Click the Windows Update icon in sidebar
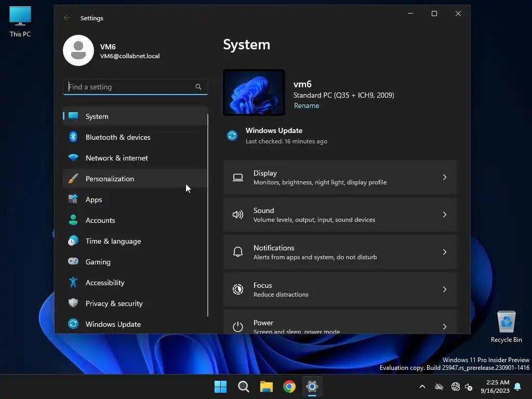This screenshot has height=399, width=532. pos(73,324)
